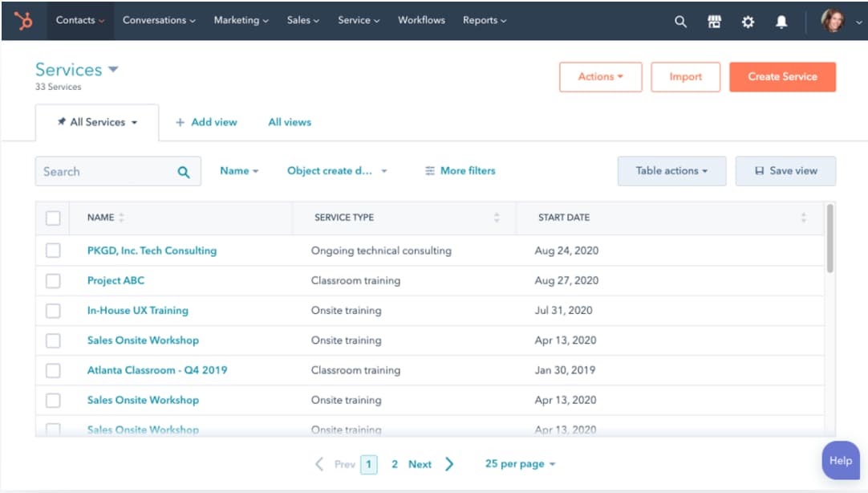Click the HubSpot sprocket logo

[x=23, y=21]
